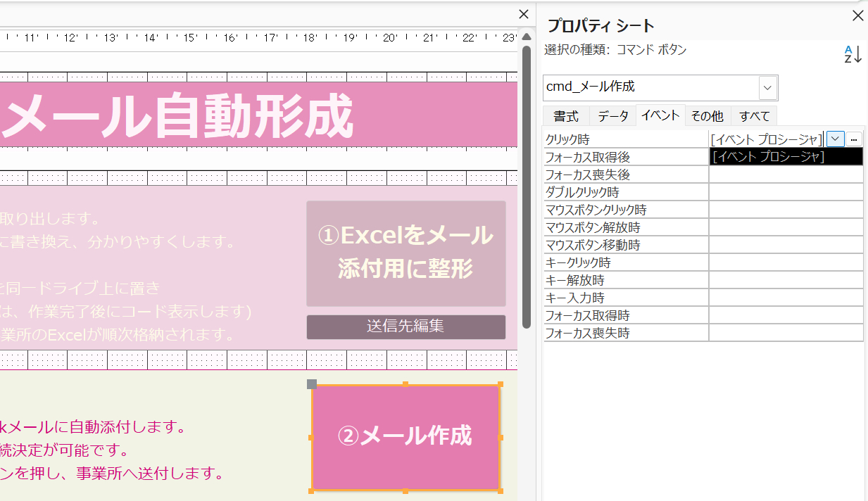The height and width of the screenshot is (501, 868).
Task: Select label text に書き換え、分かりやすくします。
Action: pyautogui.click(x=117, y=243)
